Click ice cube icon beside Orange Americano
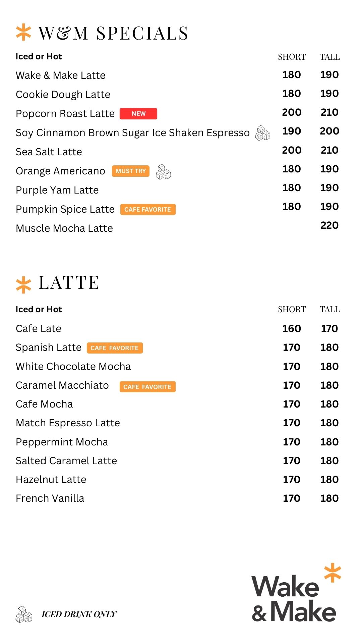 pyautogui.click(x=163, y=172)
